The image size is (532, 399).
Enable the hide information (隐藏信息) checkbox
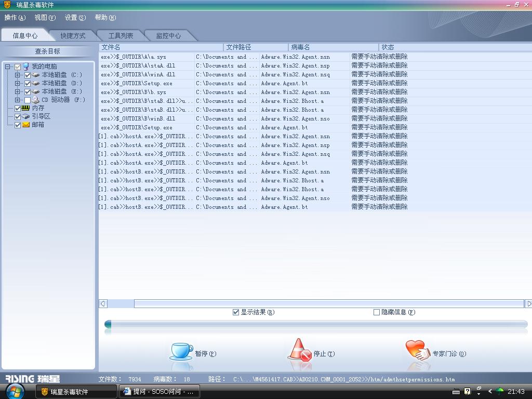point(376,312)
